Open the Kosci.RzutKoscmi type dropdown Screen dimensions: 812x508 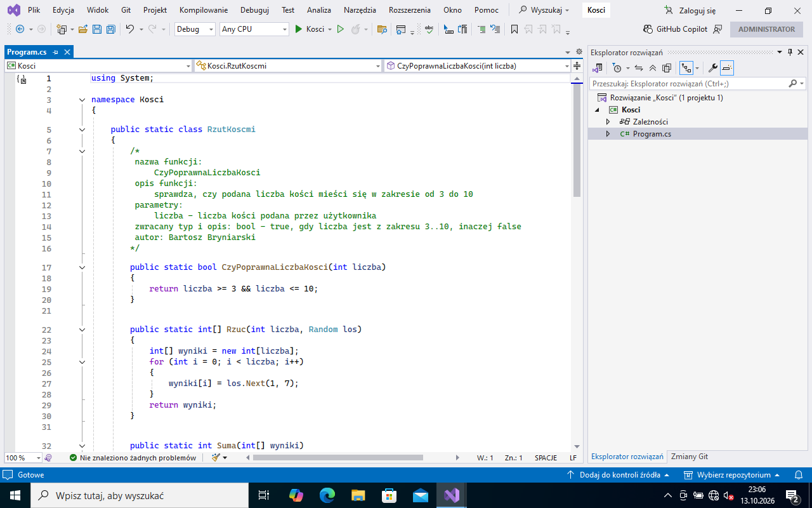(x=288, y=65)
